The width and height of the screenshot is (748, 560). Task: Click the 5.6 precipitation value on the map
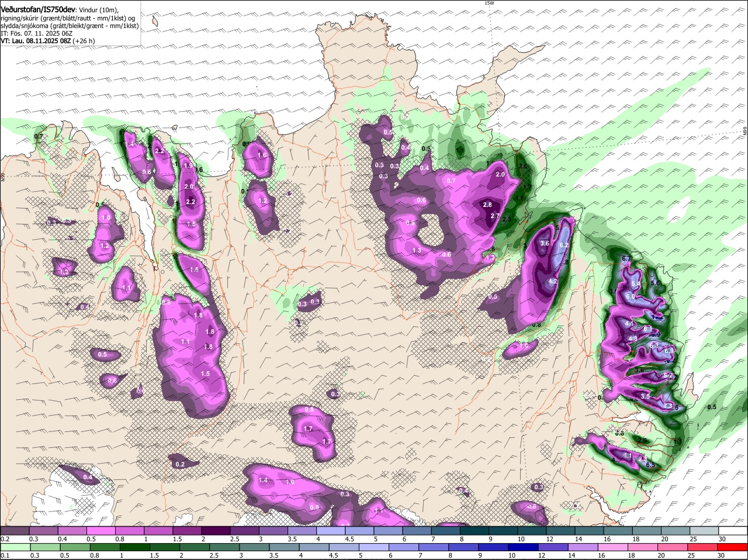(x=655, y=283)
